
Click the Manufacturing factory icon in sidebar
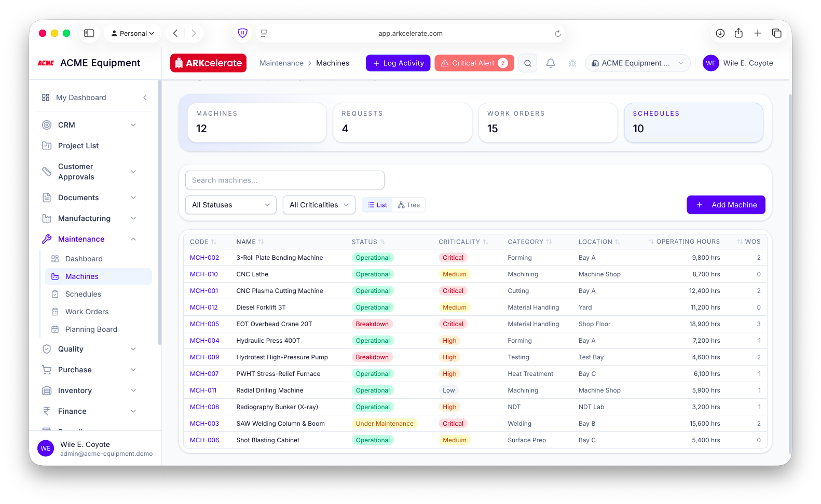point(47,218)
